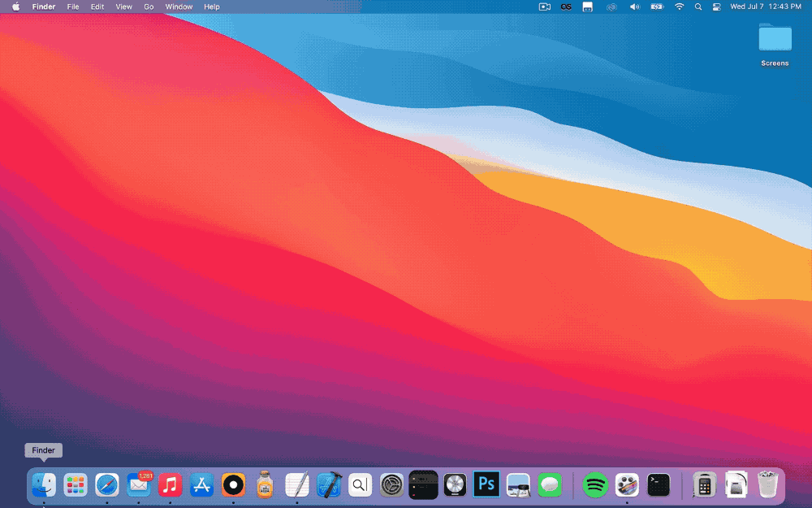Open the Edit menu
812x508 pixels.
tap(97, 7)
